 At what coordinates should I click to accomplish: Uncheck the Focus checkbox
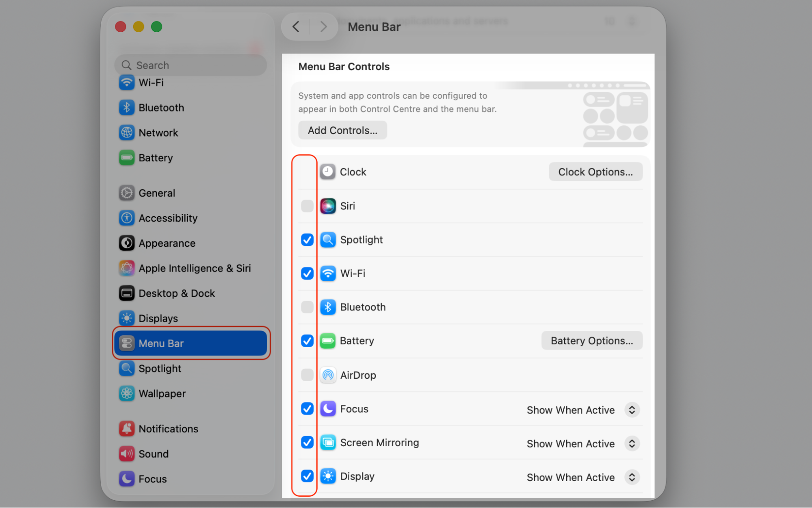tap(307, 408)
